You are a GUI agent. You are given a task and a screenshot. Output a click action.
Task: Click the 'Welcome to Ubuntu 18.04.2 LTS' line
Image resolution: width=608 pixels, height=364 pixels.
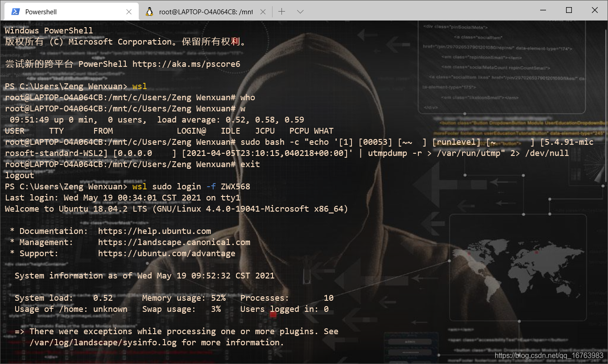pos(177,209)
